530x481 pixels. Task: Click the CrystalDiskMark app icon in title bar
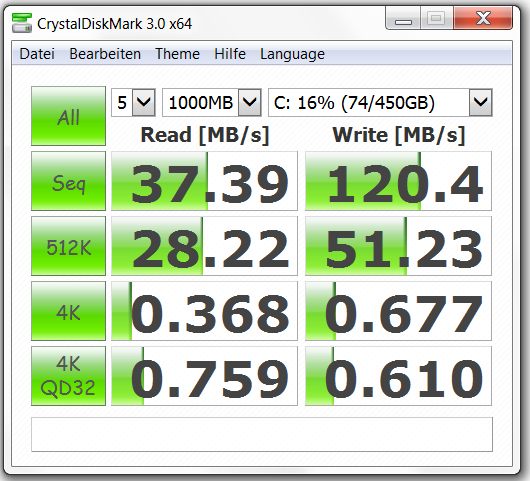[x=22, y=23]
